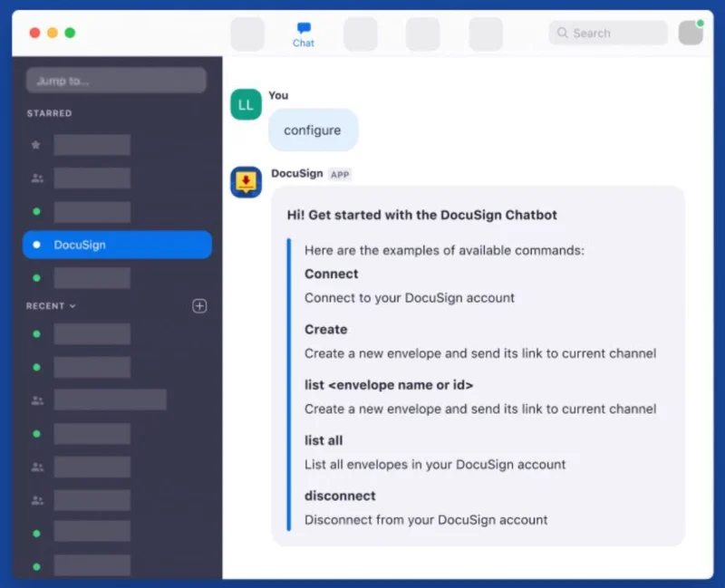725x588 pixels.
Task: Click 'List all envelopes in your DocuSign account'
Action: pos(435,464)
